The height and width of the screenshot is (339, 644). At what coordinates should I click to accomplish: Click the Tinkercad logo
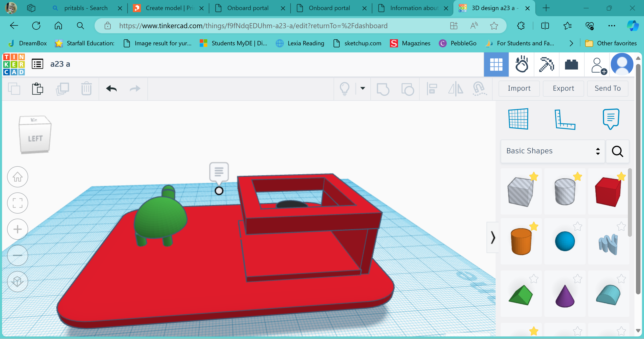(x=14, y=65)
